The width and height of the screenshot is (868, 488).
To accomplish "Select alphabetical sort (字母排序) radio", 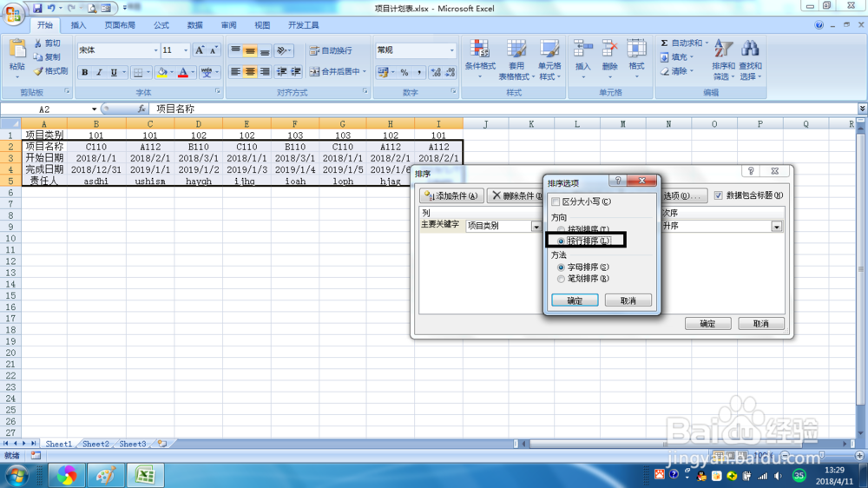I will (x=561, y=267).
